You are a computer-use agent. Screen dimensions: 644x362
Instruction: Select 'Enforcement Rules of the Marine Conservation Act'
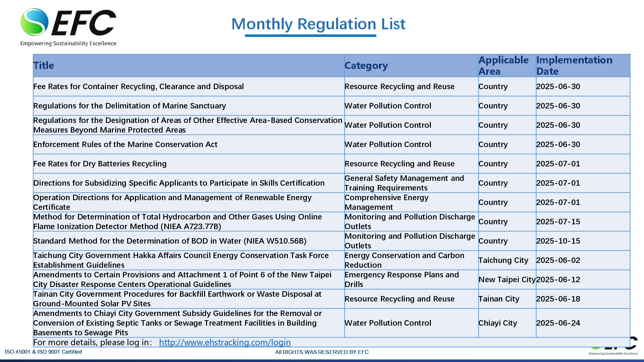[x=125, y=144]
